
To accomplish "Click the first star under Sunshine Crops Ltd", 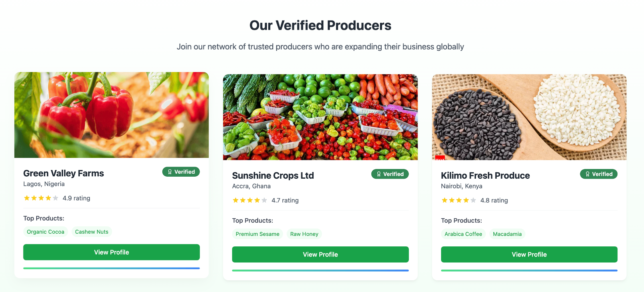I will click(235, 200).
